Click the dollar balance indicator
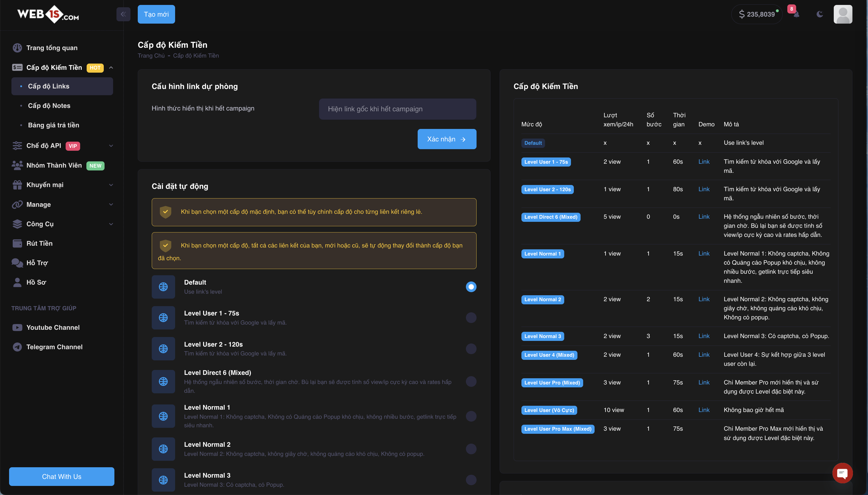The width and height of the screenshot is (868, 495). click(x=757, y=14)
